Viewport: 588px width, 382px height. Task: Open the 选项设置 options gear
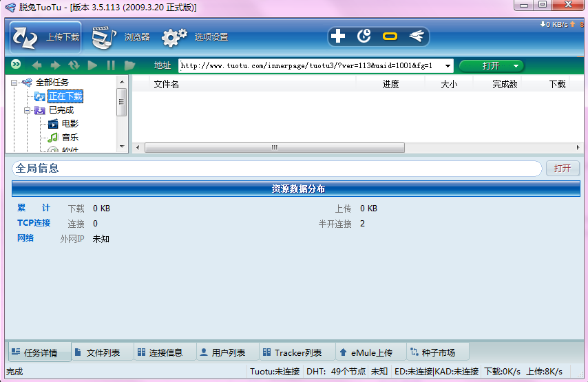tap(174, 37)
